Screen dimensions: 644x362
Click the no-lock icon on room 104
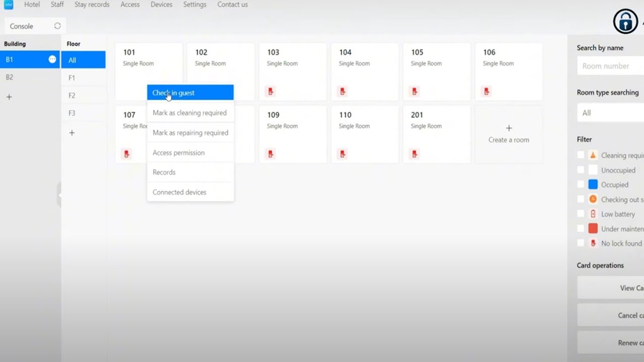343,92
